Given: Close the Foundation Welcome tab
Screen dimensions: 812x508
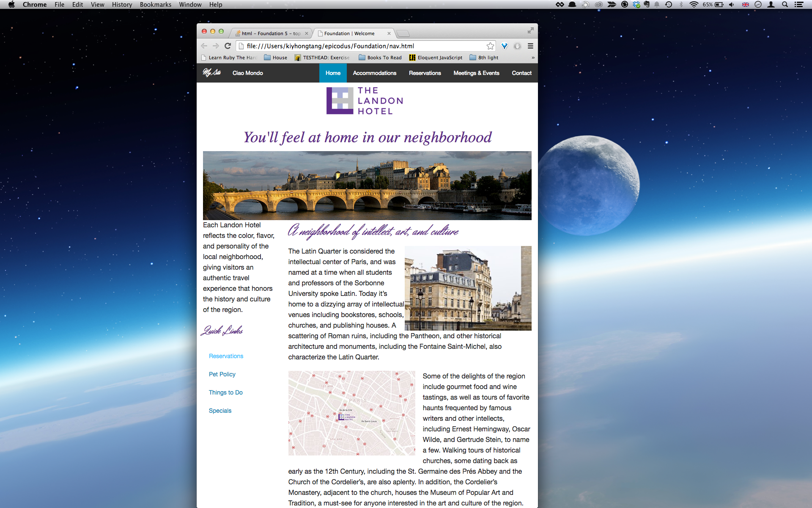Looking at the screenshot, I should [x=389, y=33].
